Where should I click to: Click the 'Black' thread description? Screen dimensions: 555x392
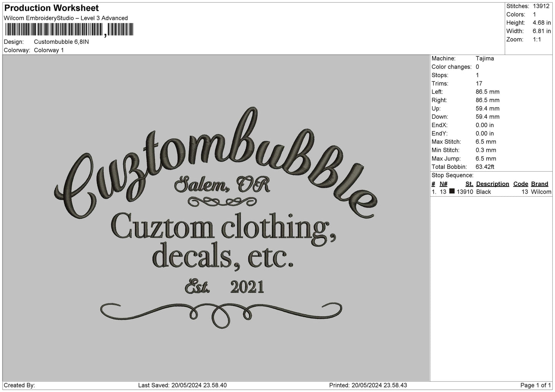point(484,192)
